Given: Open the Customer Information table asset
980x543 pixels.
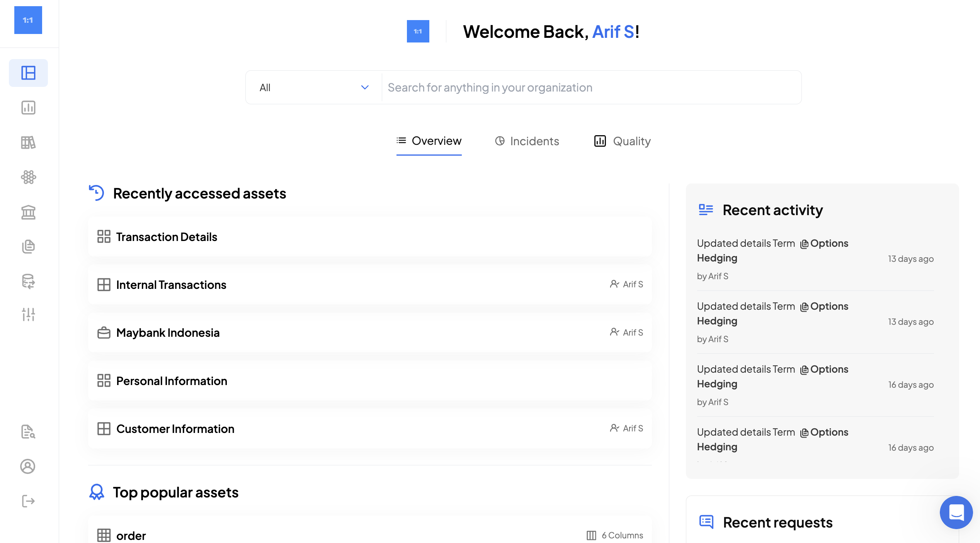Looking at the screenshot, I should tap(175, 429).
